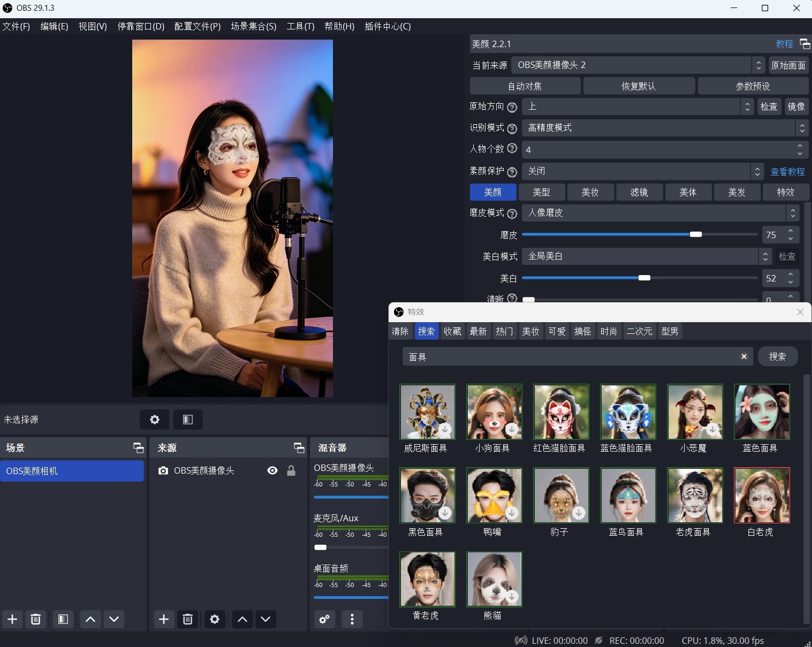Open 当前来源 dropdown OBS美颜摄像头 2

[x=638, y=65]
